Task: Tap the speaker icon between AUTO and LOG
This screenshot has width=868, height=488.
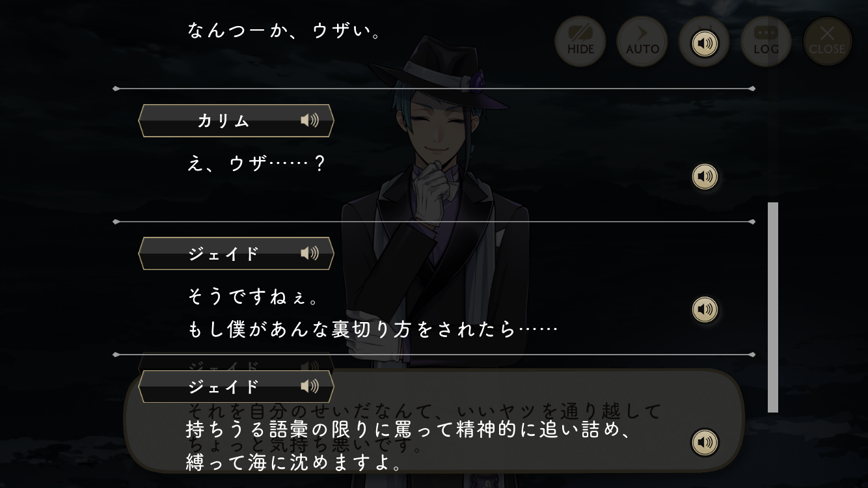Action: tap(704, 44)
